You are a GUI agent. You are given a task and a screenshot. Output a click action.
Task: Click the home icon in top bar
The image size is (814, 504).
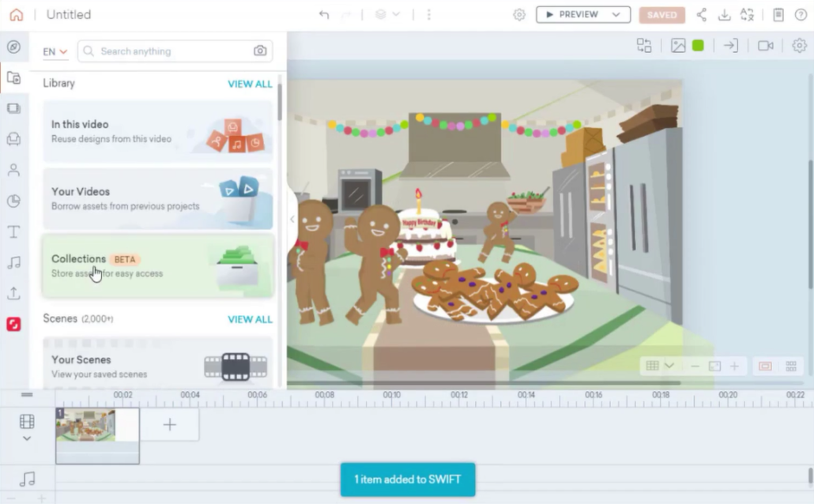tap(16, 15)
